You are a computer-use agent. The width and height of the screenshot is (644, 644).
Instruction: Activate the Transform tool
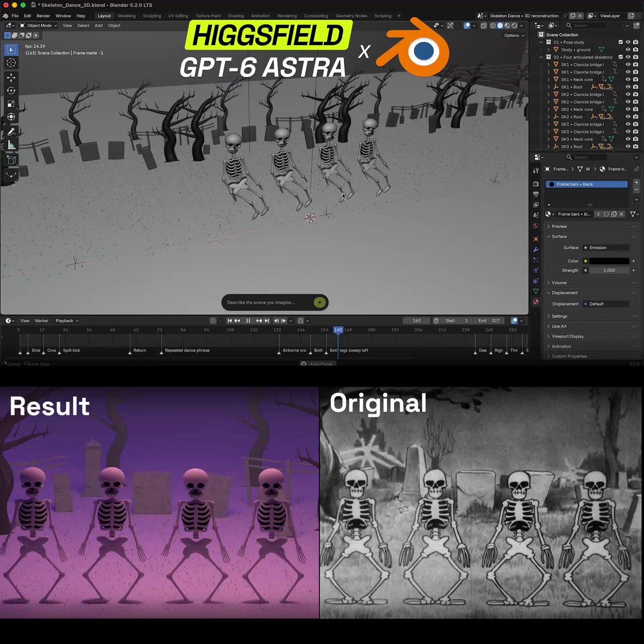pos(11,116)
